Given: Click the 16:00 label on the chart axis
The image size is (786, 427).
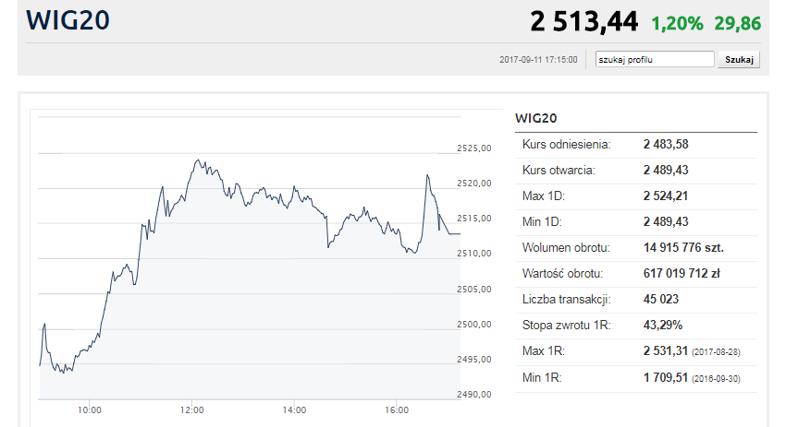Looking at the screenshot, I should [397, 410].
